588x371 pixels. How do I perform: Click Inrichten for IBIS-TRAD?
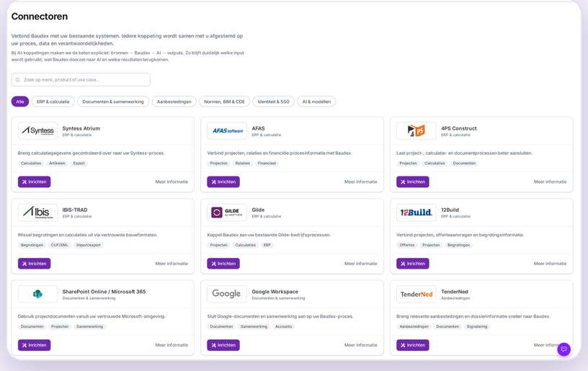[x=34, y=264]
